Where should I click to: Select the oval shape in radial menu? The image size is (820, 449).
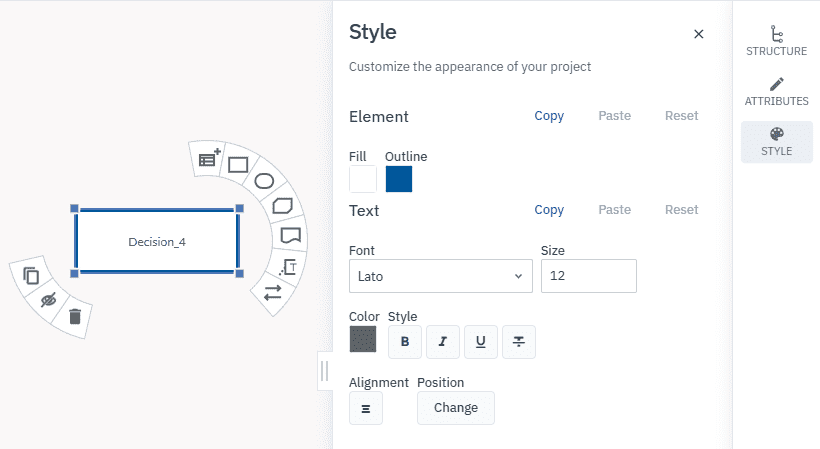pos(264,181)
